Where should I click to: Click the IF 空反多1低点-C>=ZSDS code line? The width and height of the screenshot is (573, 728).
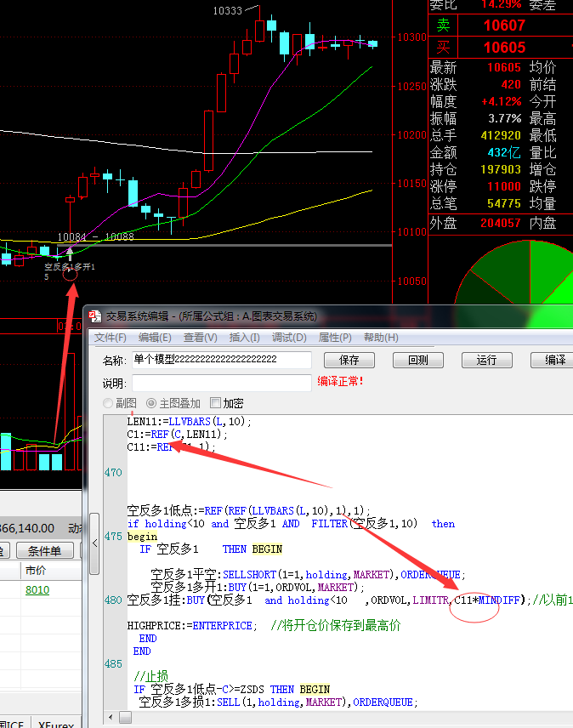(x=231, y=690)
